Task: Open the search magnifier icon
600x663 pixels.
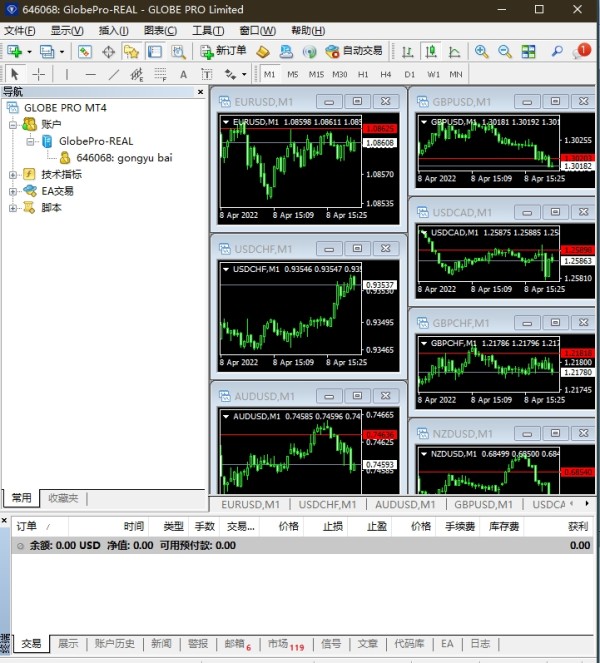Action: [x=557, y=52]
